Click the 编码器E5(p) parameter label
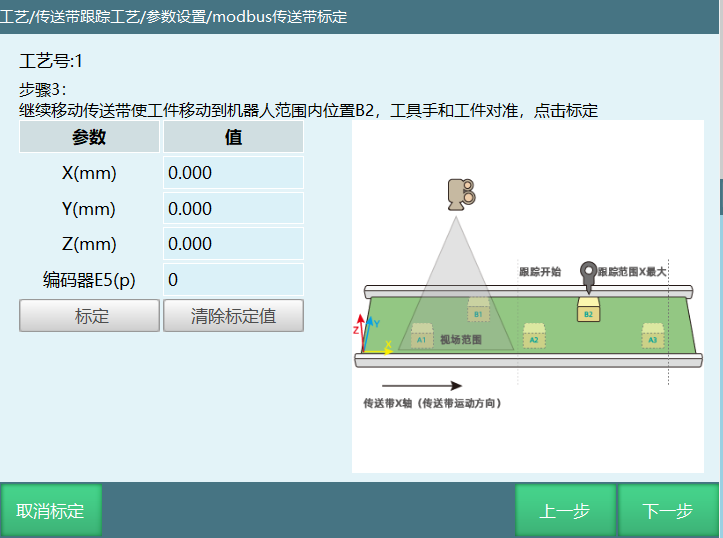The height and width of the screenshot is (538, 723). pyautogui.click(x=89, y=280)
